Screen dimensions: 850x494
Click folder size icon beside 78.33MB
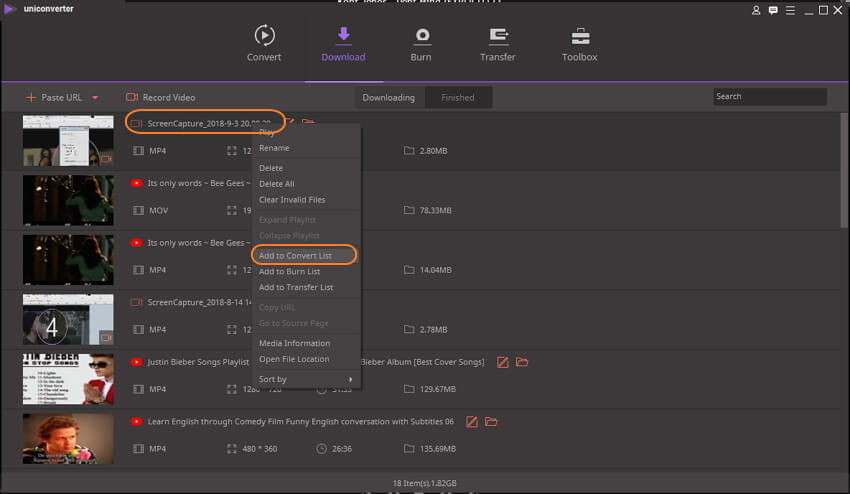(x=409, y=210)
